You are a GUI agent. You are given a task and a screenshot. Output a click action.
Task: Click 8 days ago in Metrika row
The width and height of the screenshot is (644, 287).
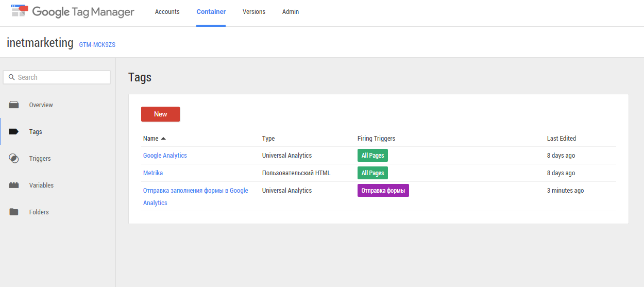pos(561,173)
